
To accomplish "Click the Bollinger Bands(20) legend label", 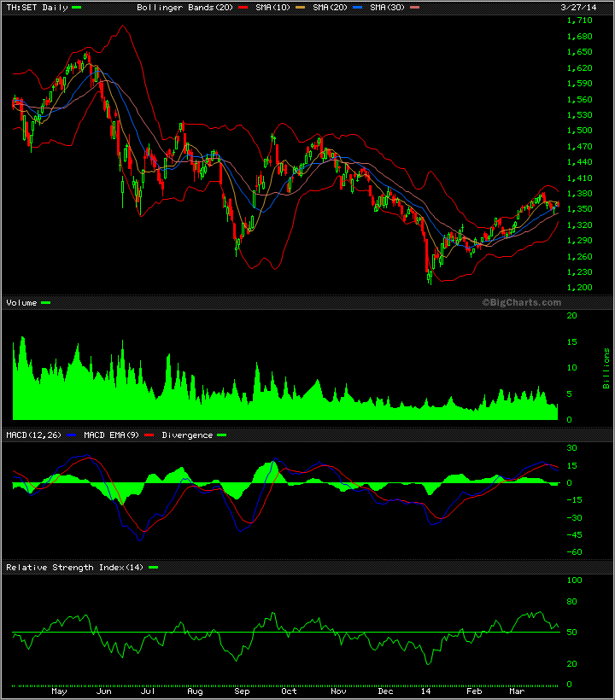I will coord(184,7).
